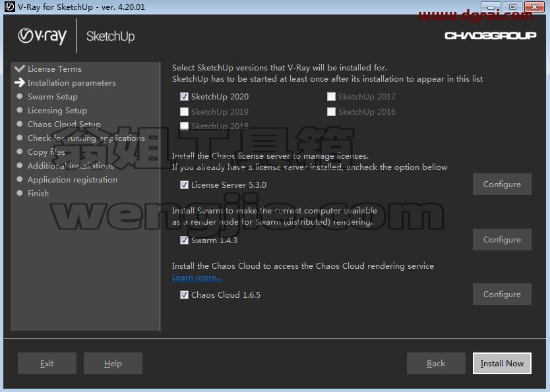Screen dimensions: 550x392
Task: Open Configure for Swarm 1.4.3
Action: [502, 240]
